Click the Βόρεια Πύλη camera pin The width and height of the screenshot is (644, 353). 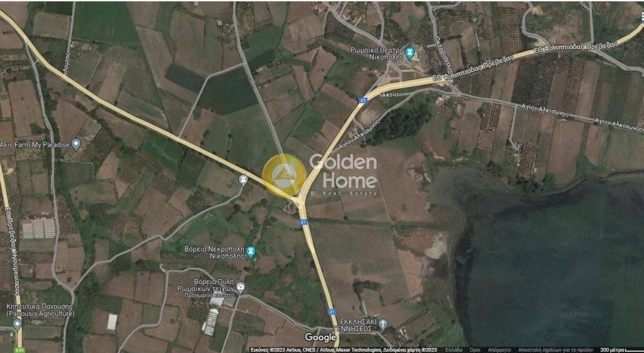click(240, 287)
